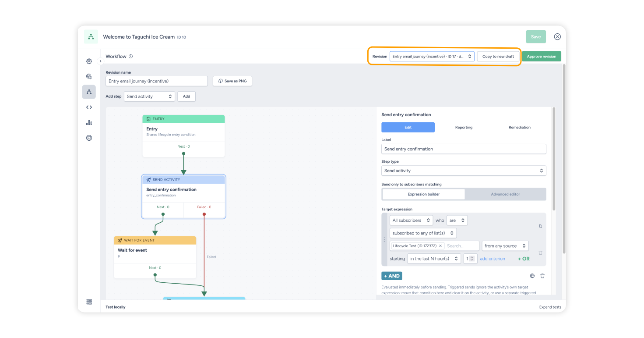Expand the sidebar with the chevron arrow
Image resolution: width=644 pixels, height=338 pixels.
tap(100, 61)
